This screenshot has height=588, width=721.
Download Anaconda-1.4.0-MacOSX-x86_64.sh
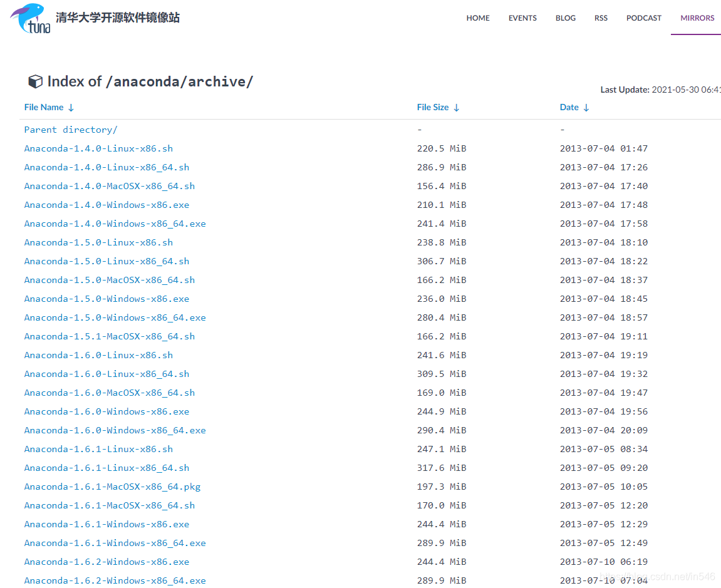point(110,186)
